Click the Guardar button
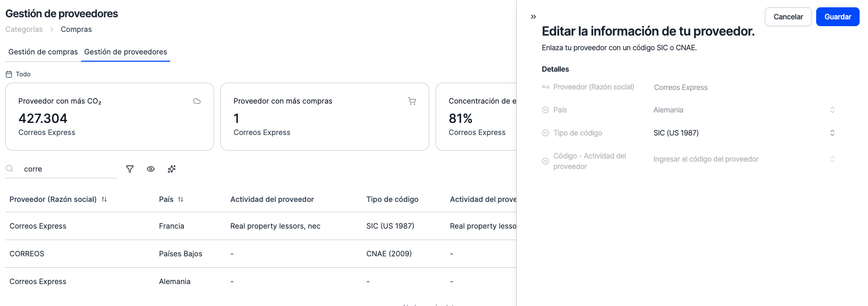The height and width of the screenshot is (306, 868). click(x=838, y=17)
